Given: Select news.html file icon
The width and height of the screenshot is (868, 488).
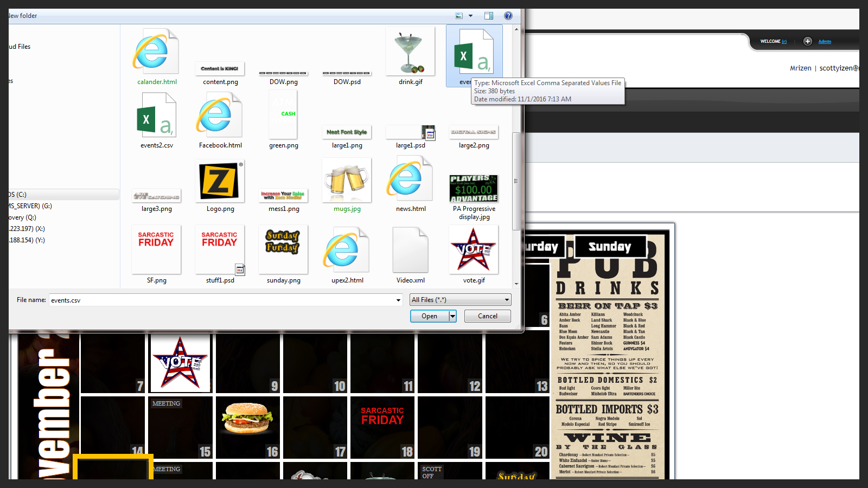Looking at the screenshot, I should (x=410, y=178).
